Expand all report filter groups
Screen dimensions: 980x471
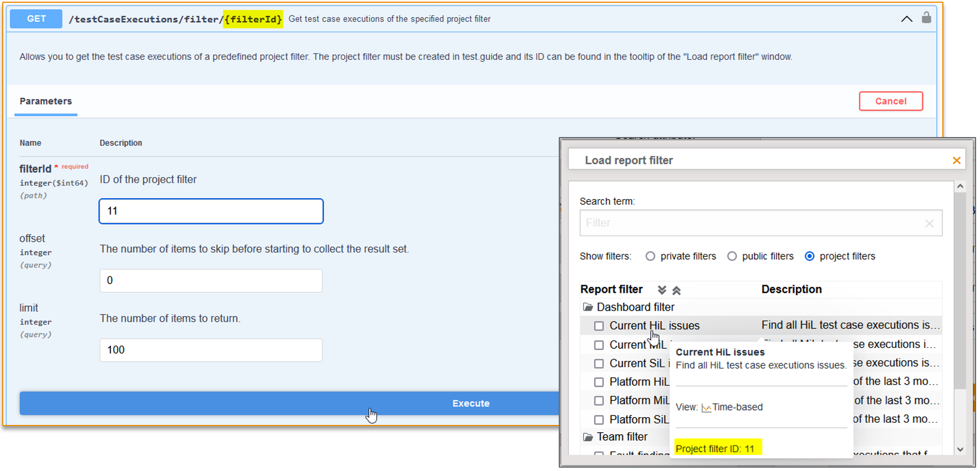(662, 290)
